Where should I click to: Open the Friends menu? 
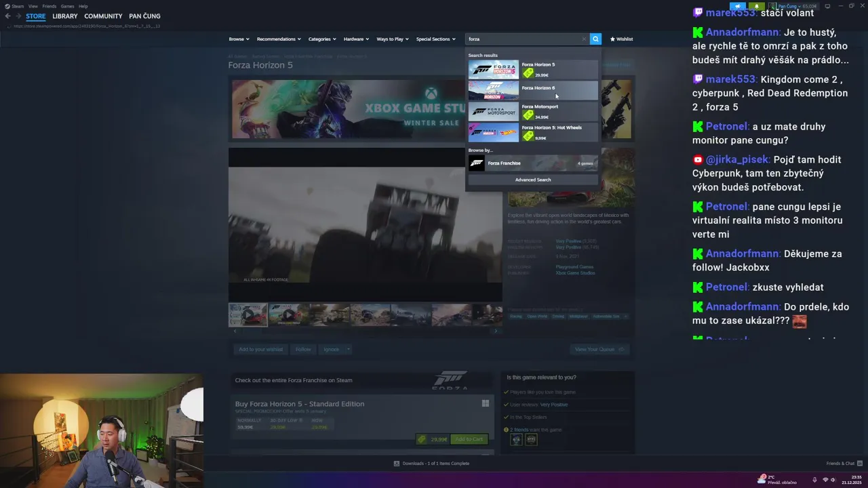pyautogui.click(x=50, y=6)
